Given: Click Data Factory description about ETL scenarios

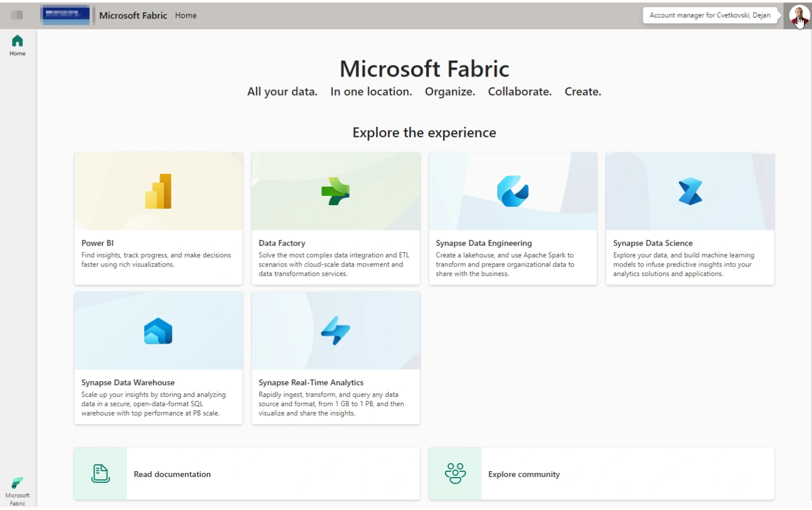Looking at the screenshot, I should (334, 264).
